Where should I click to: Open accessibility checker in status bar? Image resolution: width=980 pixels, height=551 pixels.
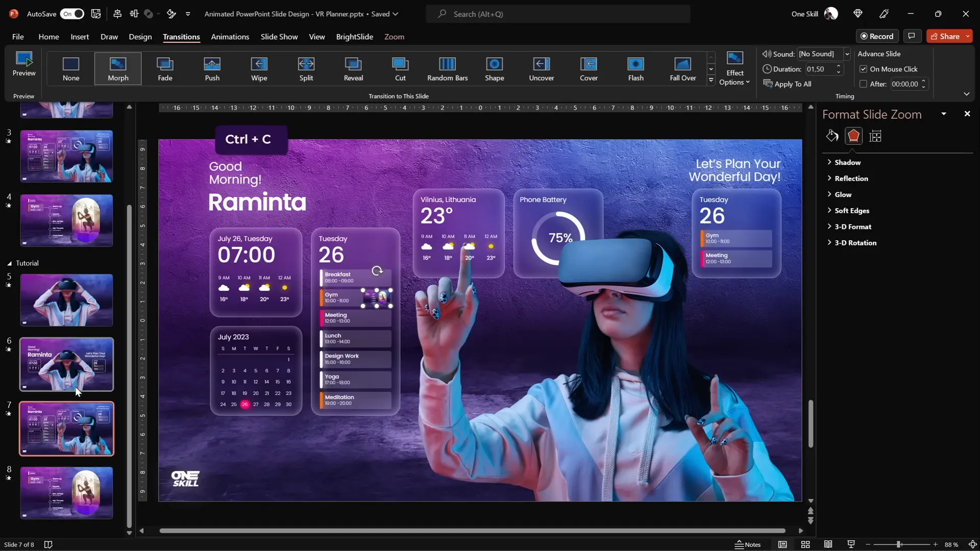tap(48, 544)
